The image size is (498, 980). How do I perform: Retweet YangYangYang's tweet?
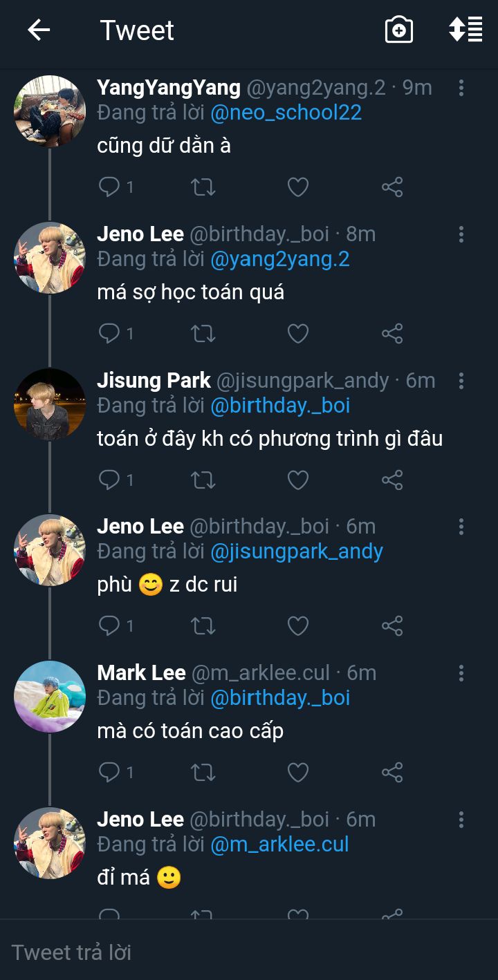coord(203,187)
